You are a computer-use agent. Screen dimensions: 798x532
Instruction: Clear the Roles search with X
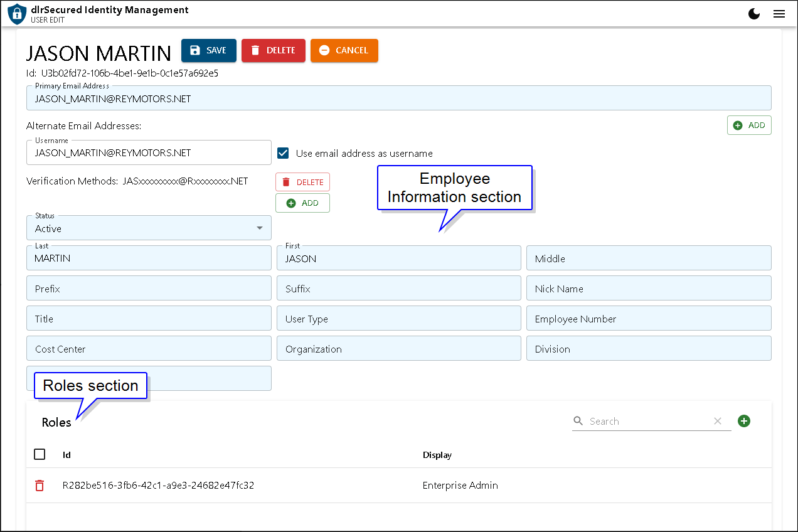point(718,421)
